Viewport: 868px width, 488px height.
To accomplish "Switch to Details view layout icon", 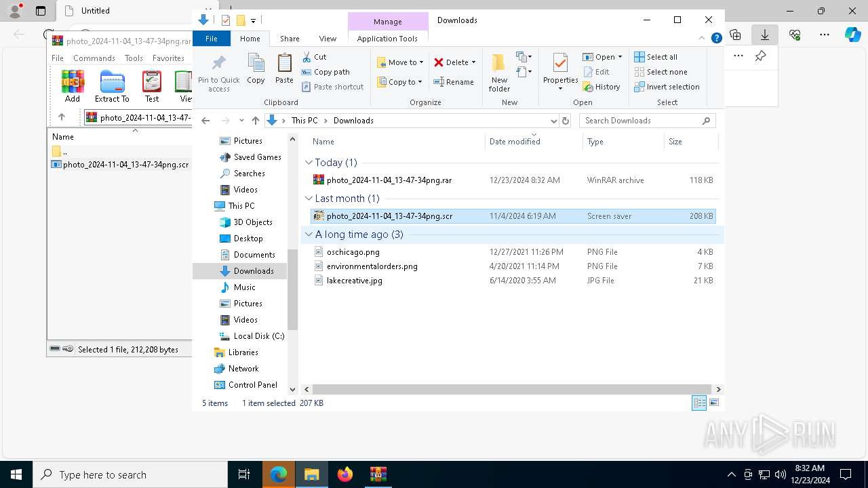I will tap(699, 403).
